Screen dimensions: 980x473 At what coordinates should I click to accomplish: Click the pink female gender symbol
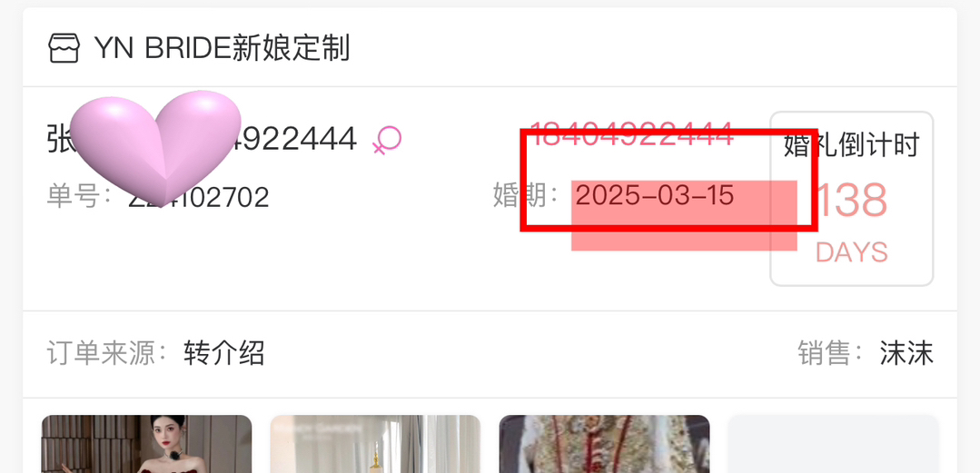[x=387, y=139]
